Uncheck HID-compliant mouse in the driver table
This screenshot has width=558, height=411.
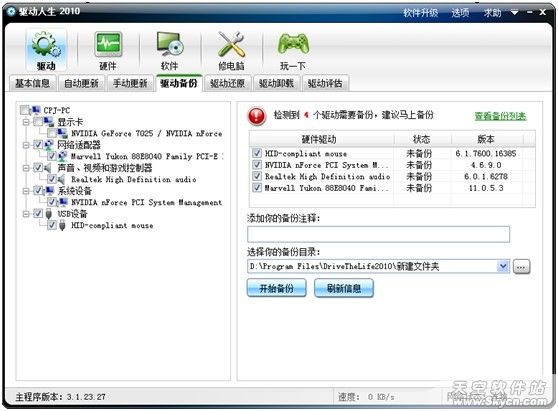[x=257, y=153]
